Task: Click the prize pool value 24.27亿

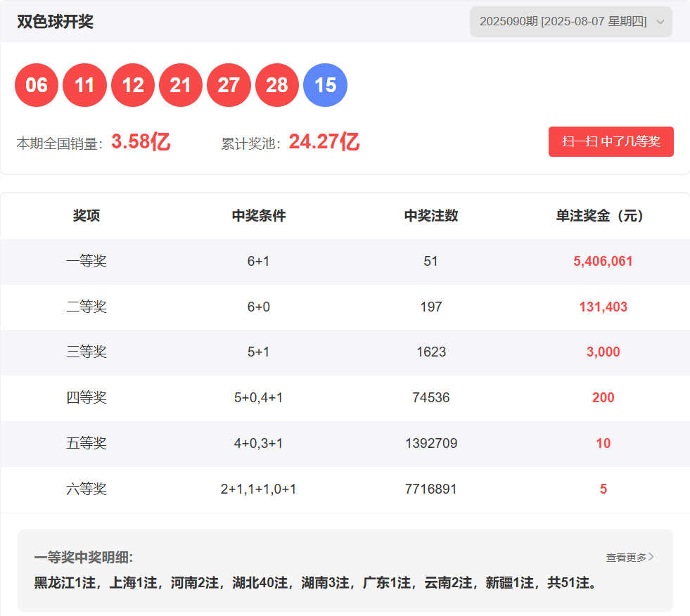Action: point(324,142)
